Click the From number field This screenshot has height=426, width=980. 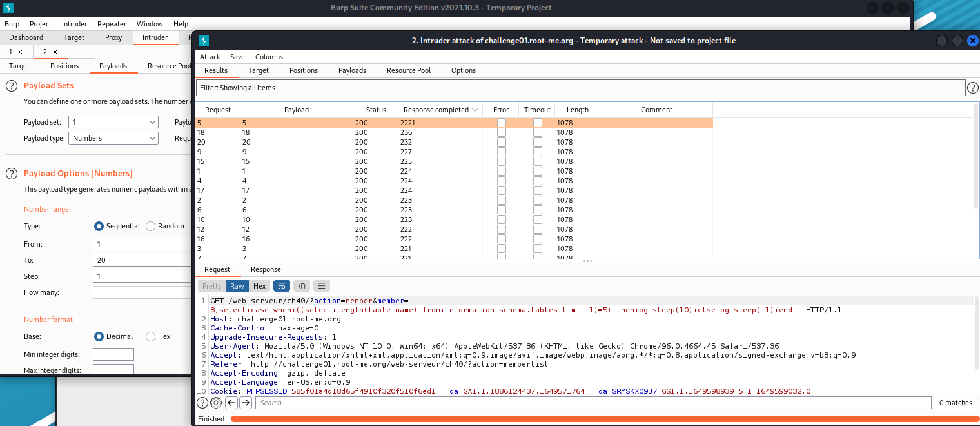coord(143,244)
